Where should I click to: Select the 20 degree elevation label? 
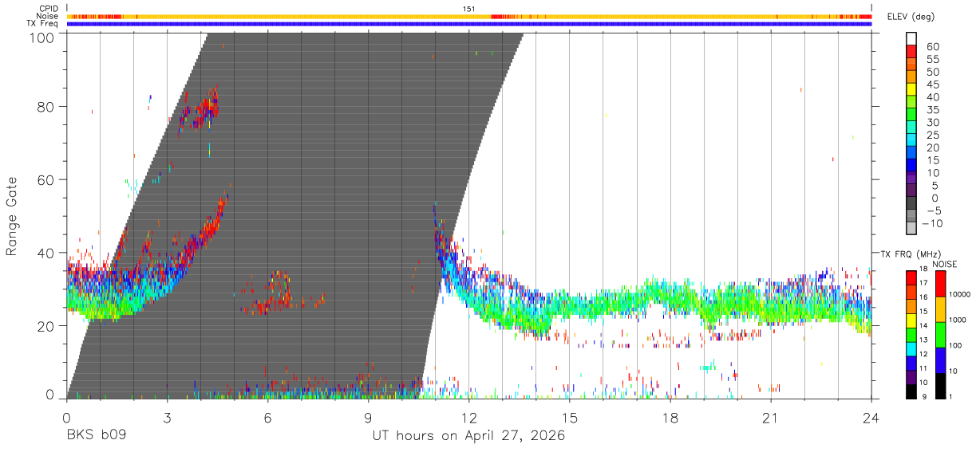click(932, 148)
